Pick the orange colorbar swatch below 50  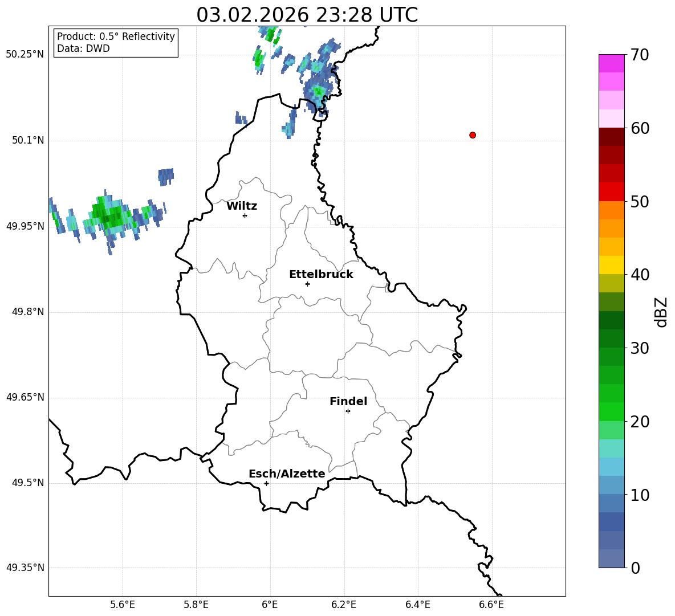tap(611, 210)
